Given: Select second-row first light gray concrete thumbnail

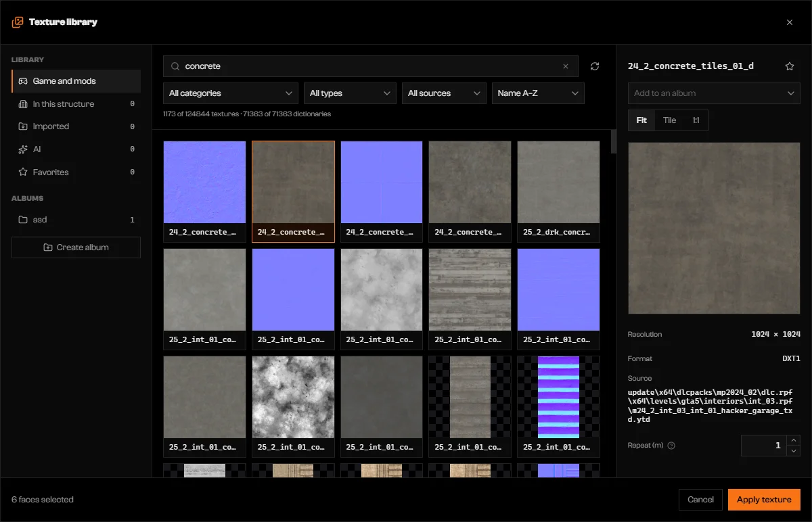Looking at the screenshot, I should (204, 299).
